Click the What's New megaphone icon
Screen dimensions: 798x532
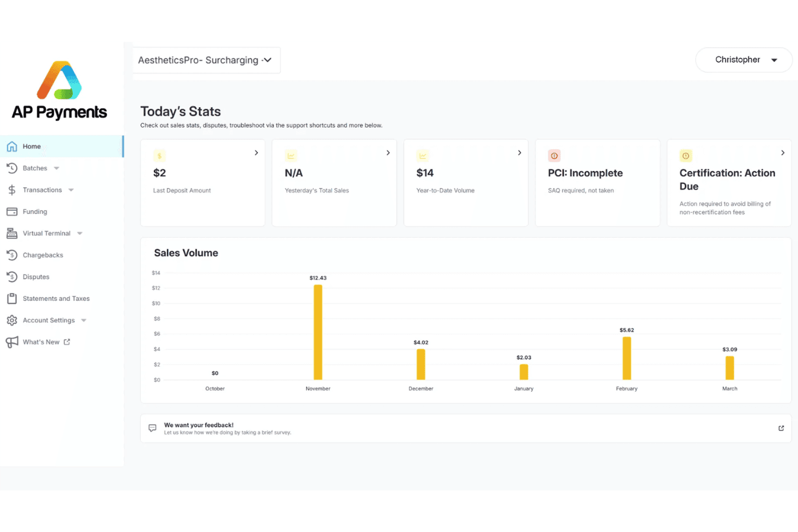click(x=12, y=342)
